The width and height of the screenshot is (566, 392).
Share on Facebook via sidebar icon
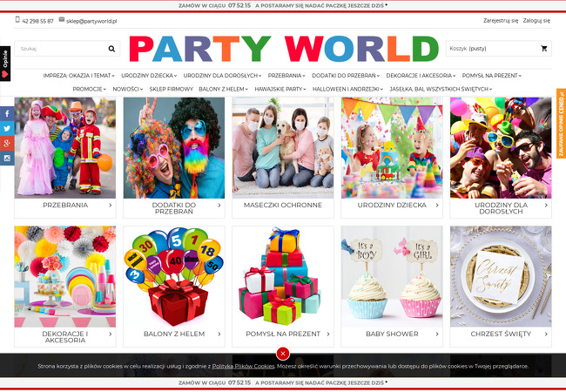tap(7, 114)
